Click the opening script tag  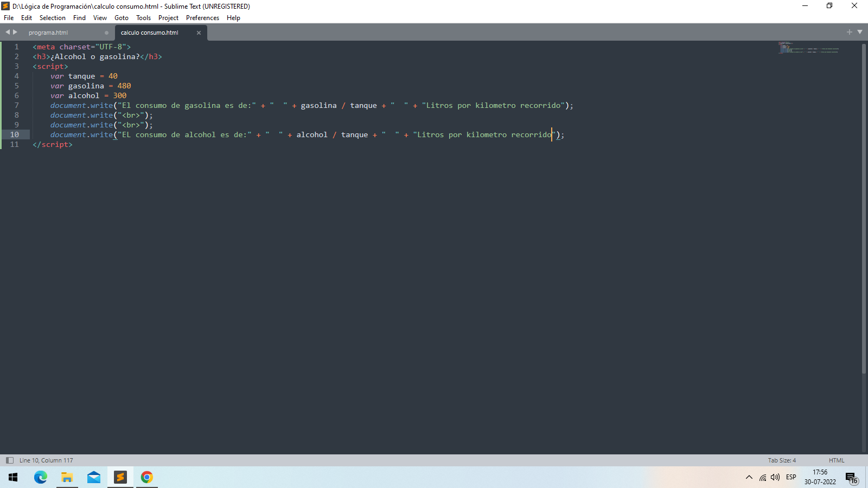tap(50, 66)
